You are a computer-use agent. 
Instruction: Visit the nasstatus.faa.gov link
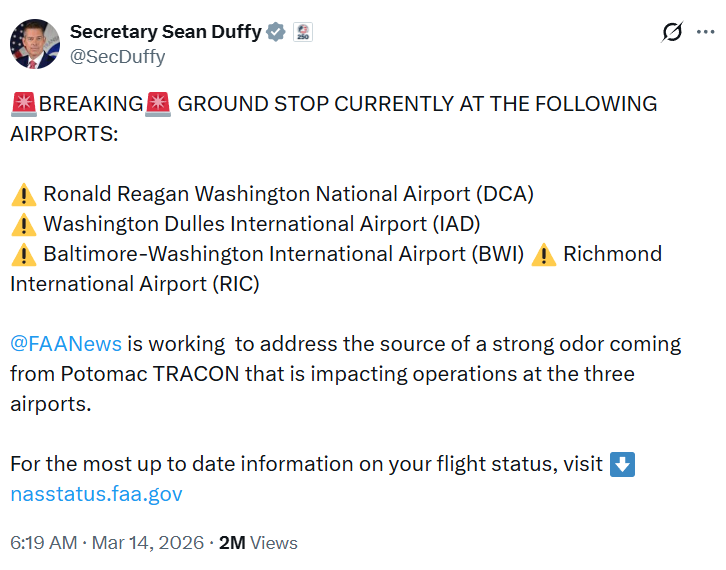(96, 494)
